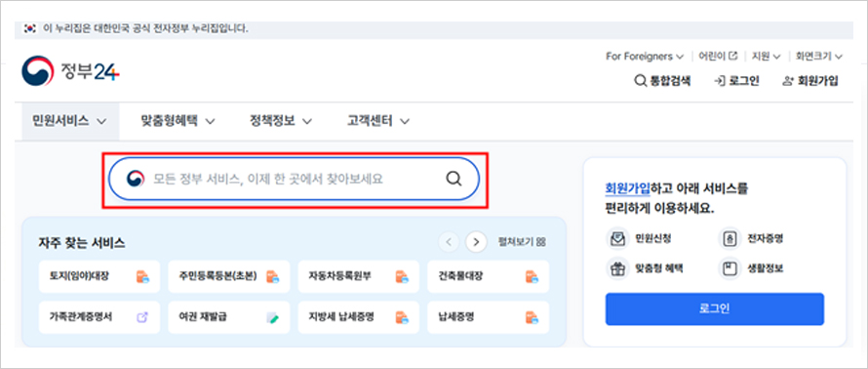Click the pencil icon on 여권 재발급

[272, 318]
